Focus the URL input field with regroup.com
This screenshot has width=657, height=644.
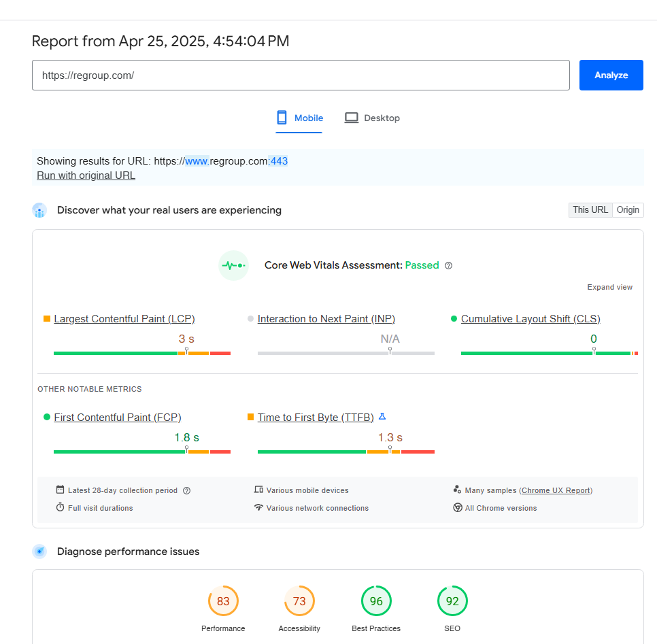point(301,75)
